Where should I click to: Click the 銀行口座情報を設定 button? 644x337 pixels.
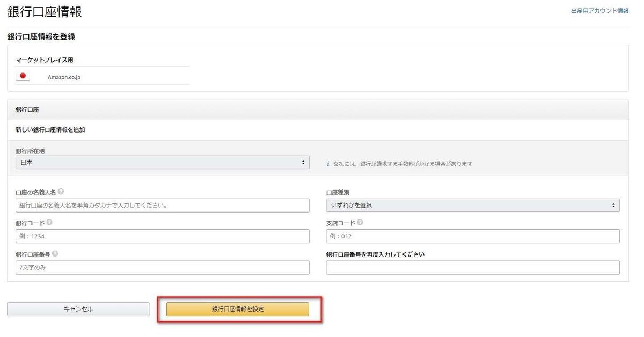[x=238, y=309]
